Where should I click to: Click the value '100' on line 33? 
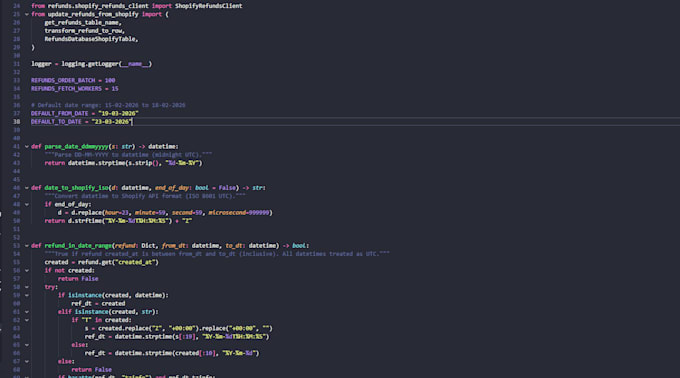click(x=110, y=80)
